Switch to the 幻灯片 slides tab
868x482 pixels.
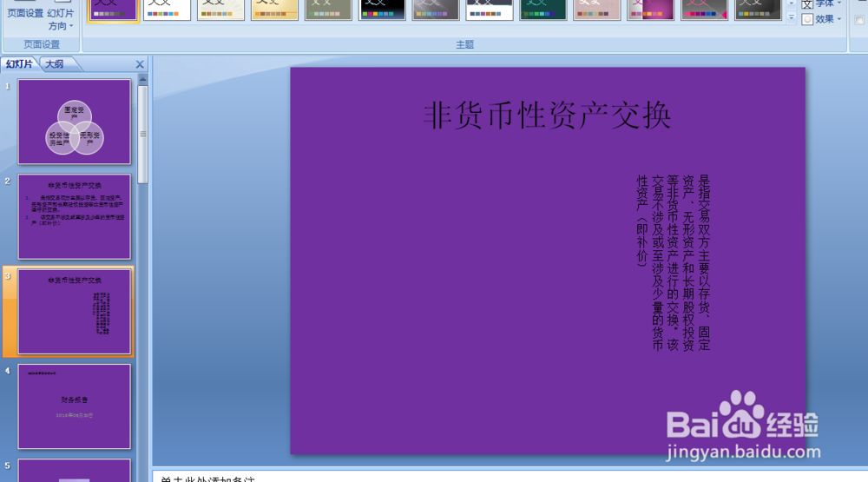(x=19, y=64)
